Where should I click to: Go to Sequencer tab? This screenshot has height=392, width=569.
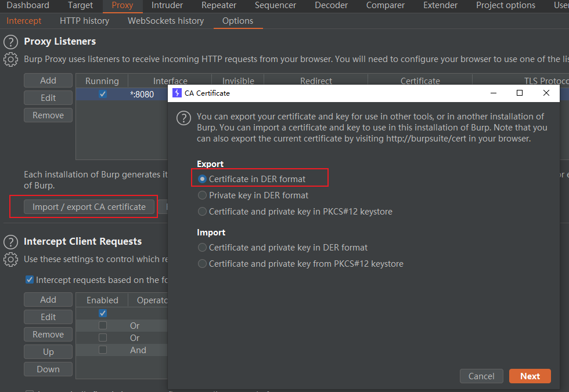tap(275, 5)
